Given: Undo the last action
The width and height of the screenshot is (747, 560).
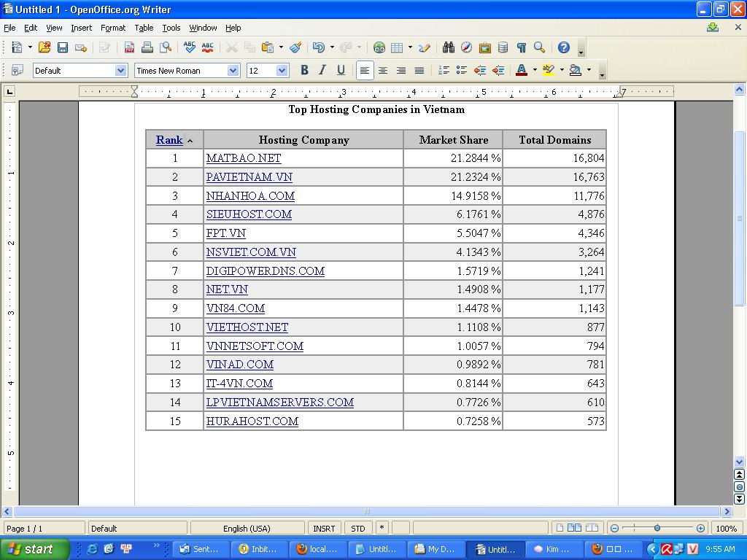Looking at the screenshot, I should [x=318, y=47].
